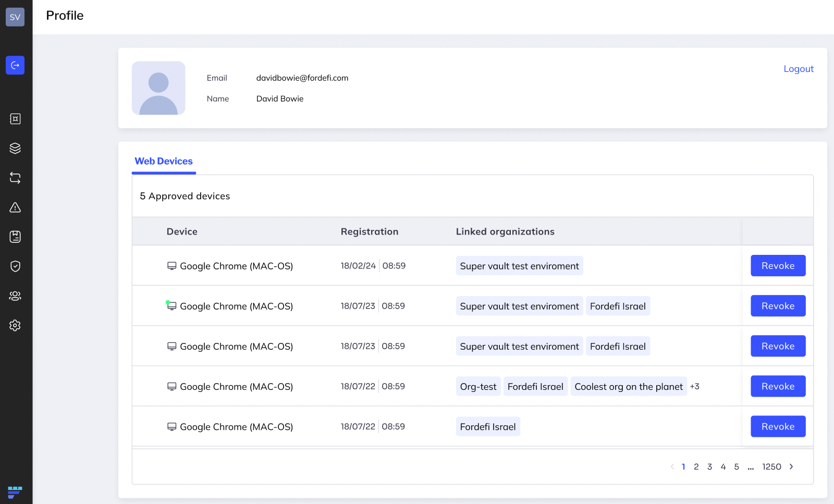
Task: Go to page 3
Action: (x=709, y=466)
